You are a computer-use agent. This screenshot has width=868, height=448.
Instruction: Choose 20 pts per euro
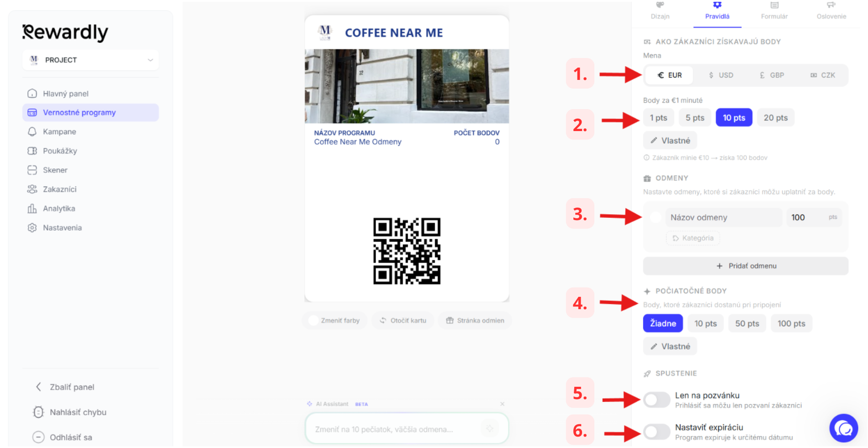(x=776, y=118)
